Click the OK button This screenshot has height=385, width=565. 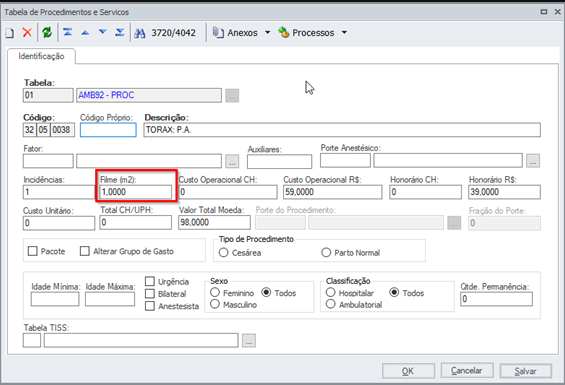[408, 371]
